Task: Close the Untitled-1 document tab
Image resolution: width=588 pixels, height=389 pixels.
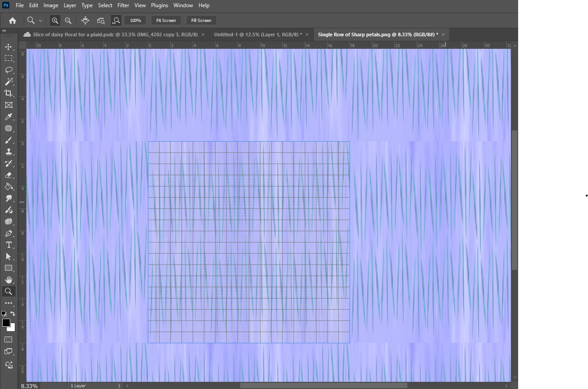Action: click(307, 35)
